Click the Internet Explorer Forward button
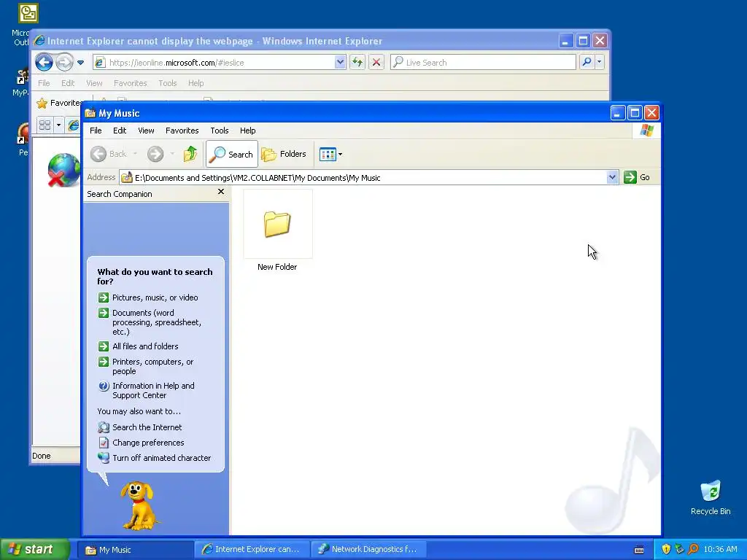This screenshot has width=747, height=560. (64, 63)
